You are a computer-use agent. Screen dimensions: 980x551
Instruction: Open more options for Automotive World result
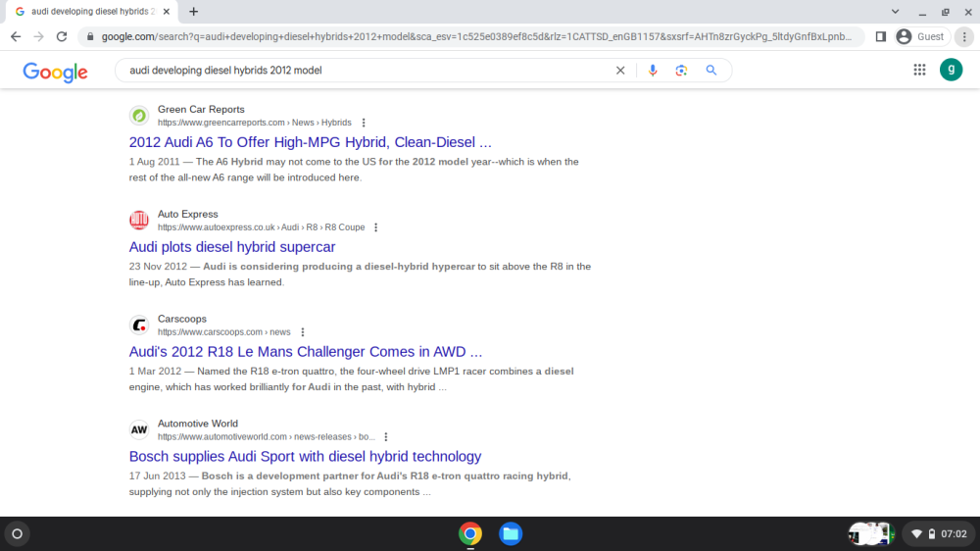[x=385, y=437]
